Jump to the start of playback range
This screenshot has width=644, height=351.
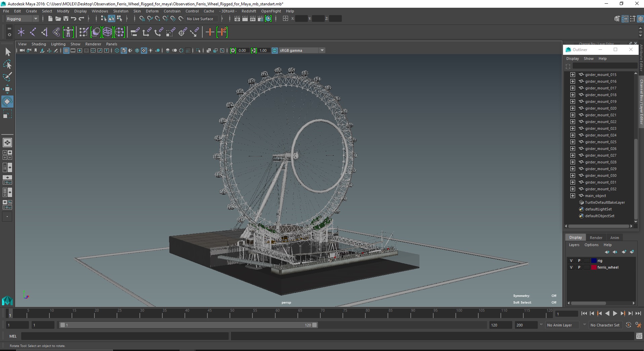coord(584,313)
